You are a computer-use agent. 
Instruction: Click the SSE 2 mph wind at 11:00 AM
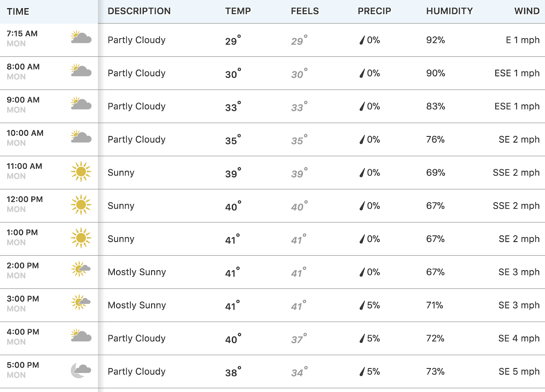516,173
